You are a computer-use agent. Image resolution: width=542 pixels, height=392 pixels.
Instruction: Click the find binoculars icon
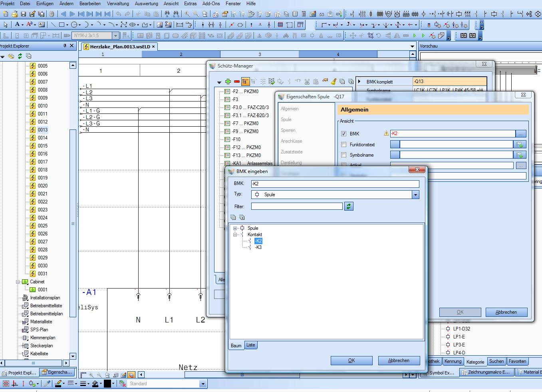point(166,14)
